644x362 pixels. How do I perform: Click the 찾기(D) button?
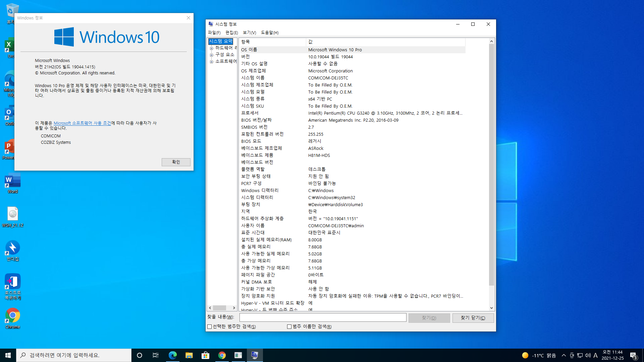429,318
